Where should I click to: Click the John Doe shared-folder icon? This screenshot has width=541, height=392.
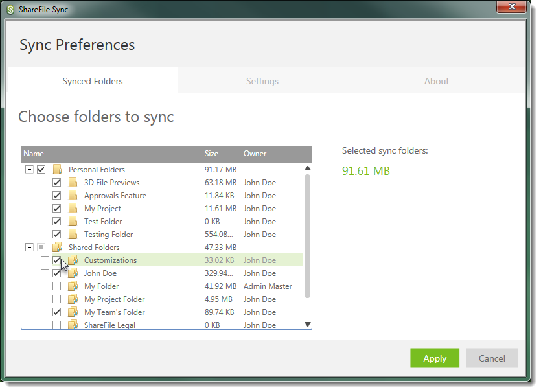click(73, 273)
